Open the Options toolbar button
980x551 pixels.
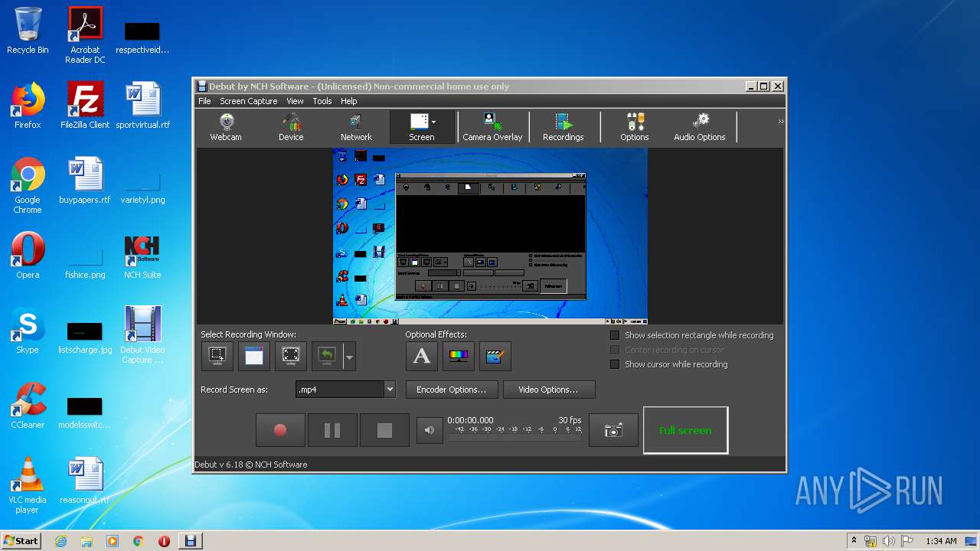[x=634, y=127]
